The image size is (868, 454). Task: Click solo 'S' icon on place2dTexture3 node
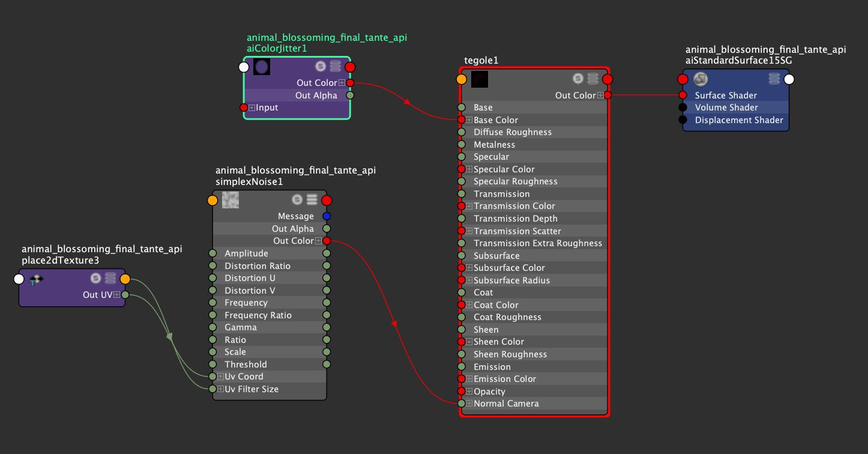[x=95, y=278]
